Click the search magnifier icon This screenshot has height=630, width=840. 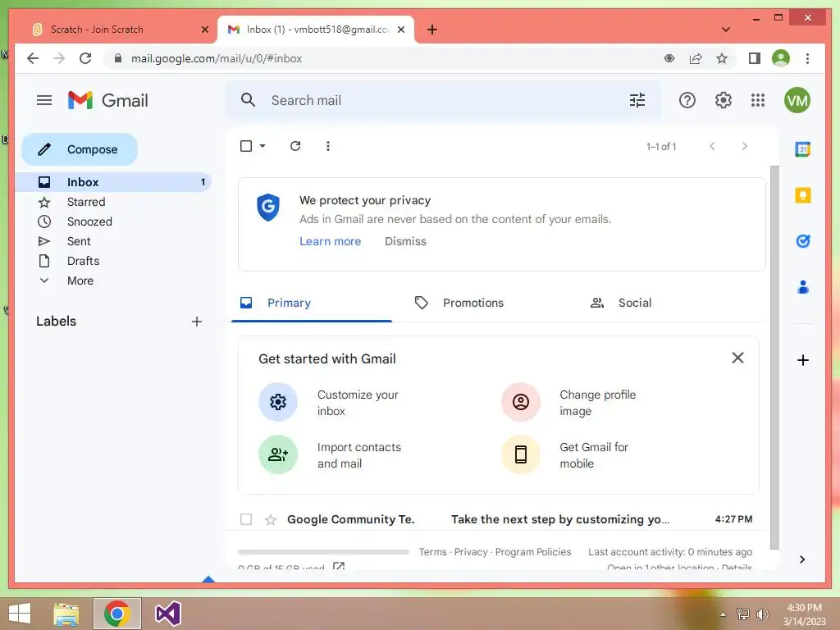pos(248,99)
